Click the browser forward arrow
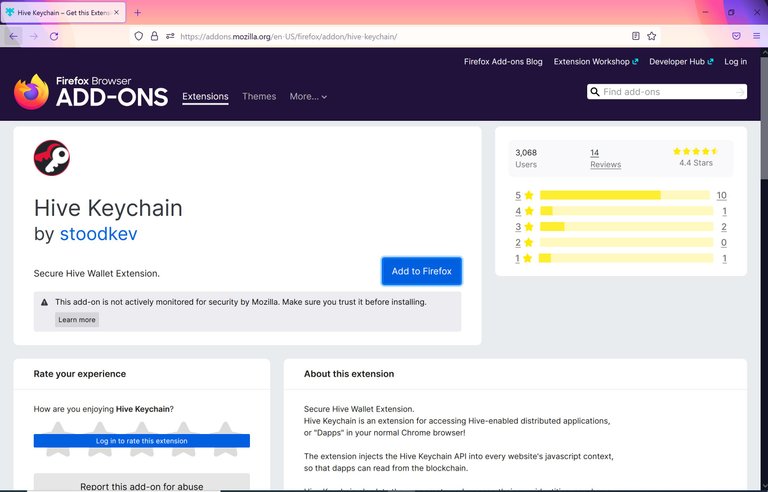The height and width of the screenshot is (492, 768). [33, 36]
